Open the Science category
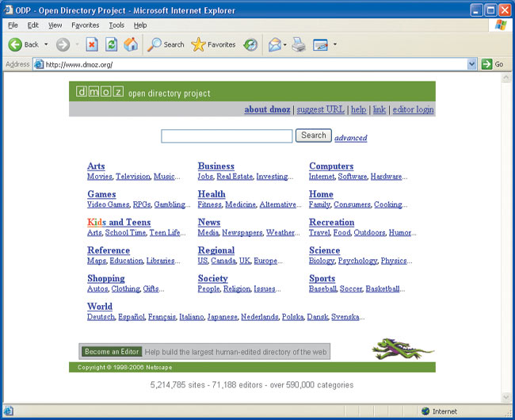Viewport: 515px width, 420px height. pyautogui.click(x=325, y=250)
